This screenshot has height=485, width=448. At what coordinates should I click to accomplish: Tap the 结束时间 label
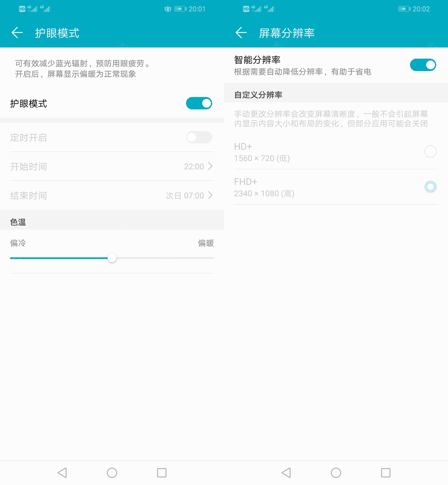pyautogui.click(x=29, y=196)
